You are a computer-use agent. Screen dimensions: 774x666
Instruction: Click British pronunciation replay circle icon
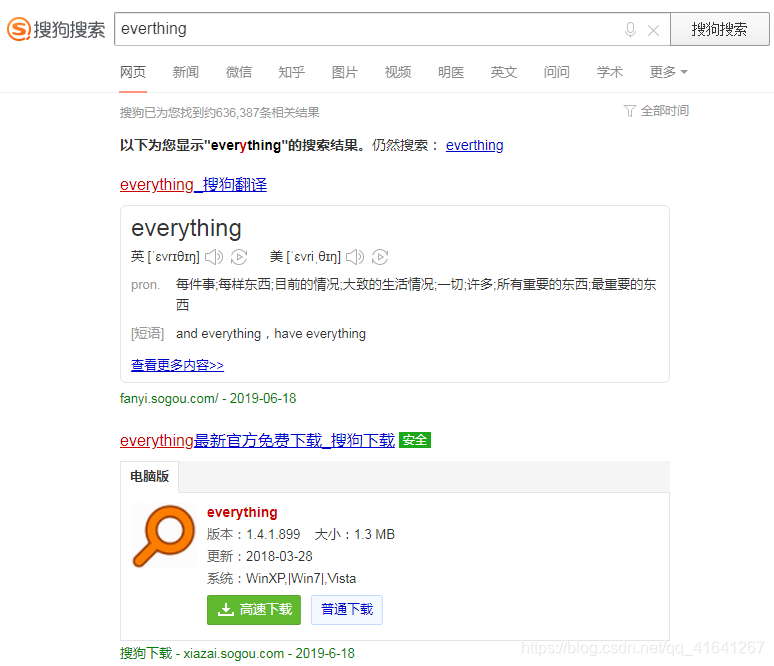click(x=239, y=257)
